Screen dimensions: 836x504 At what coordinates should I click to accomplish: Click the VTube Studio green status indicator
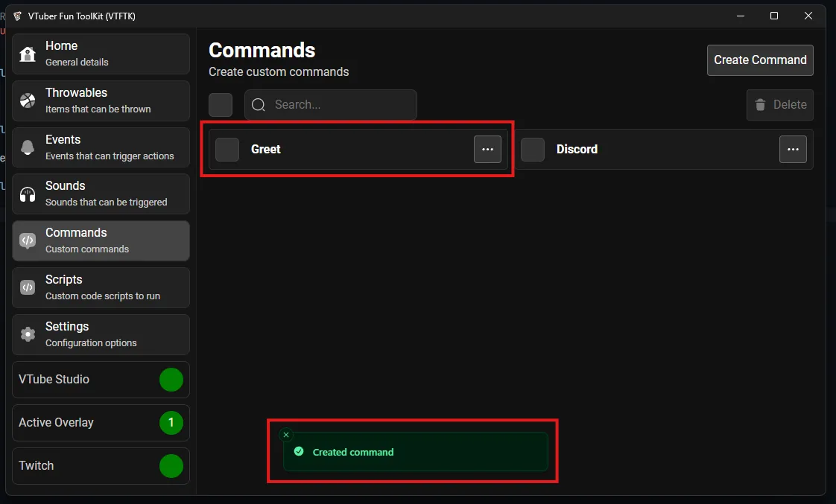171,380
